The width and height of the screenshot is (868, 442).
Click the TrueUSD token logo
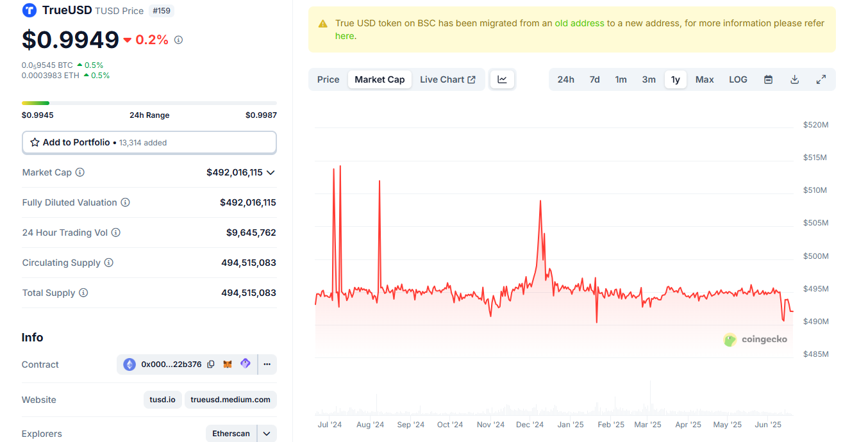click(x=28, y=10)
